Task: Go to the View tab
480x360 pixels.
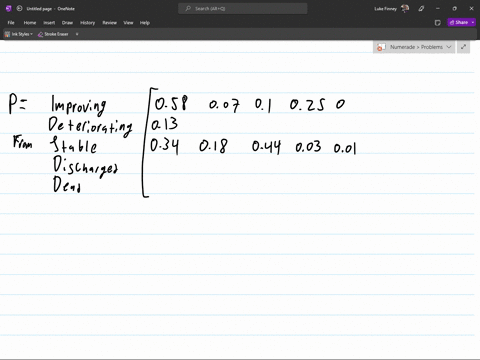Action: point(128,23)
